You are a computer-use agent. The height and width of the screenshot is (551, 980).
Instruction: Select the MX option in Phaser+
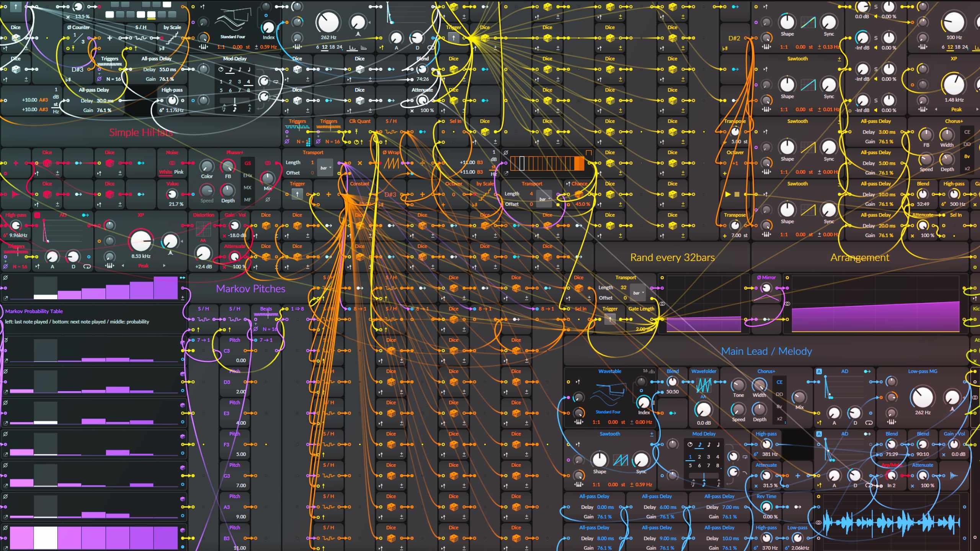pyautogui.click(x=248, y=188)
